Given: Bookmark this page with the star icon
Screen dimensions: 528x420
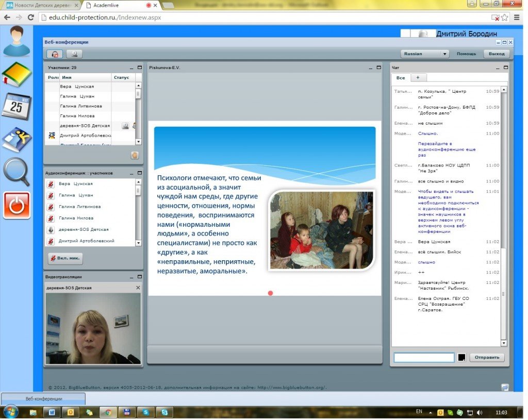Looking at the screenshot, I should click(504, 18).
